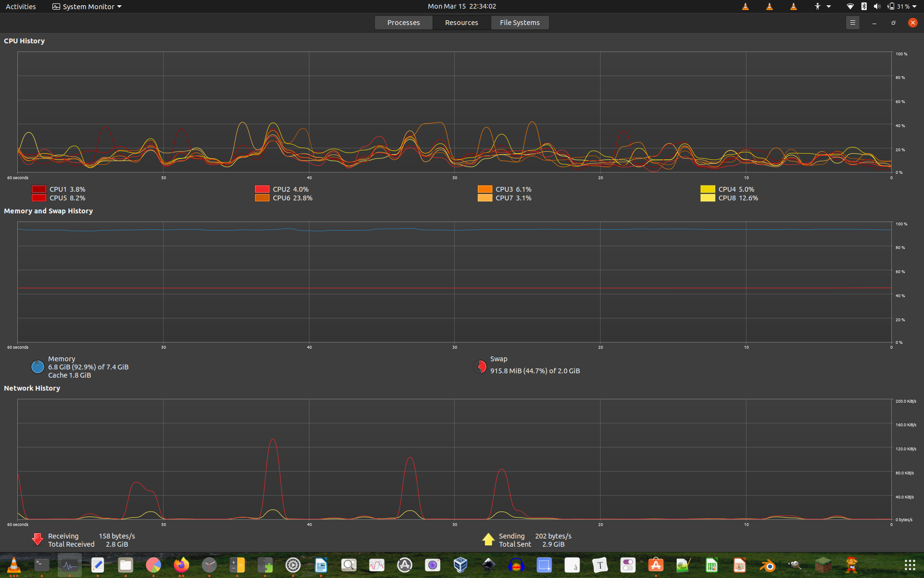
Task: Expand the system status menu arrow
Action: pos(914,6)
